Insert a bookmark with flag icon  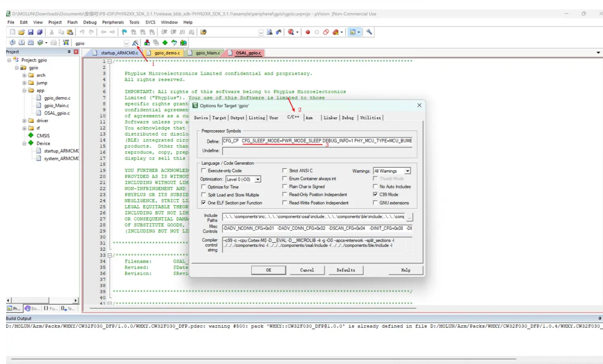pos(124,32)
